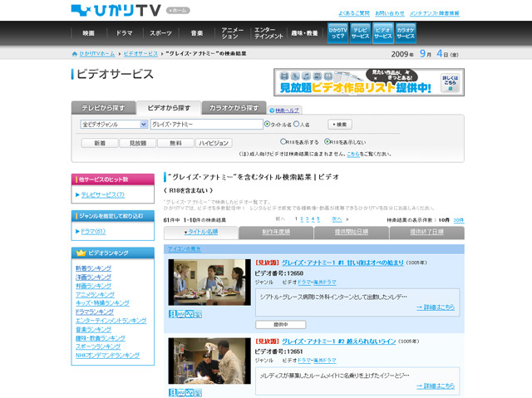The height and width of the screenshot is (398, 532).
Task: Click the カラオケサービス nav button
Action: [x=406, y=33]
